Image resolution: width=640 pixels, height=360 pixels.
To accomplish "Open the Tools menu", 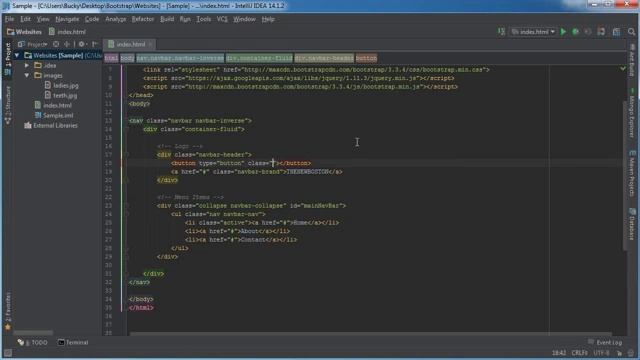I will pyautogui.click(x=204, y=19).
